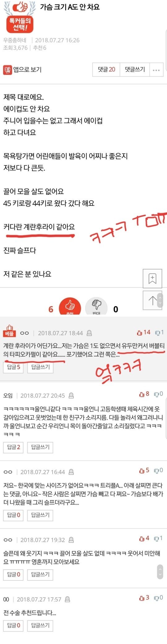167x644 pixels.
Task: Downvote 오잉's comment
Action: 159,394
